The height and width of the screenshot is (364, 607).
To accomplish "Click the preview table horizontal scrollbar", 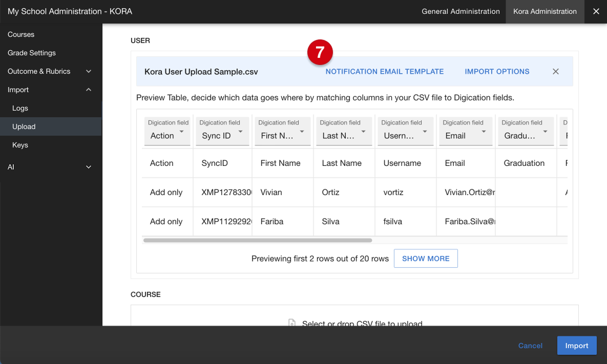I will (258, 240).
